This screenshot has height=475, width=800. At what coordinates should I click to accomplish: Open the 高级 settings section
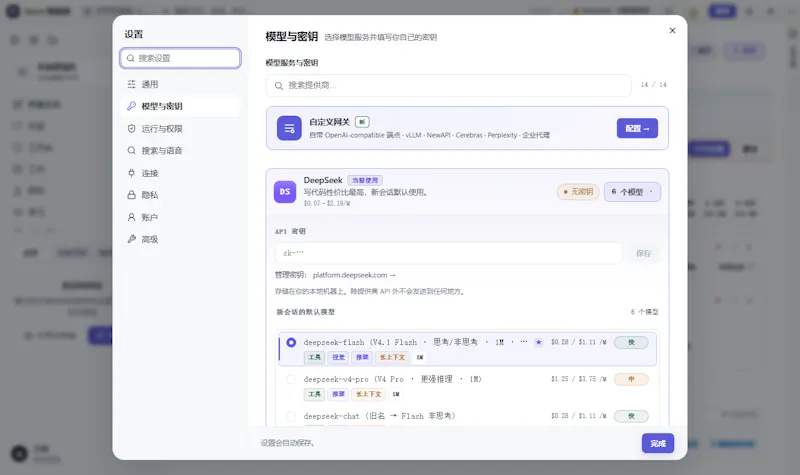click(181, 239)
